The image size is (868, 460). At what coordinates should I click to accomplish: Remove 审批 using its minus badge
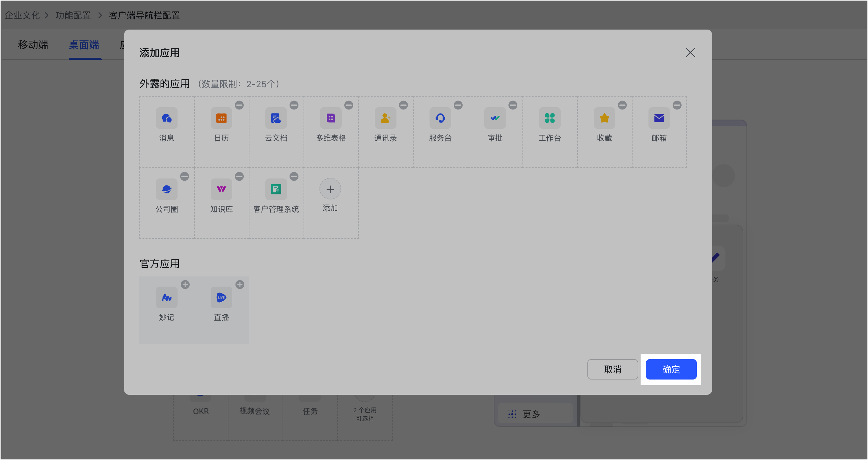point(513,105)
